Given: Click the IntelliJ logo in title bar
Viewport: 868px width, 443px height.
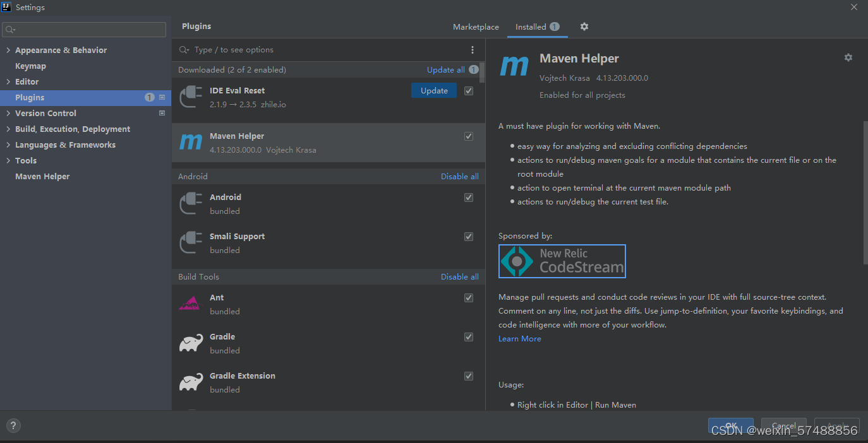Looking at the screenshot, I should coord(7,7).
